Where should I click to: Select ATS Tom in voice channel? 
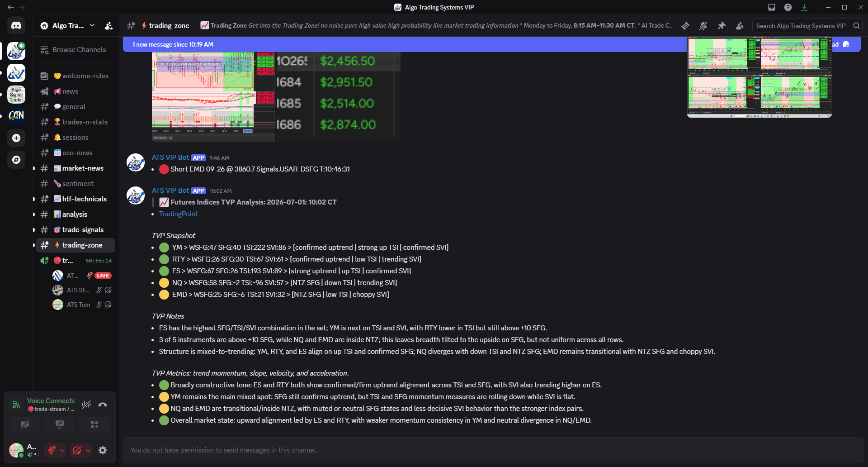[82, 305]
